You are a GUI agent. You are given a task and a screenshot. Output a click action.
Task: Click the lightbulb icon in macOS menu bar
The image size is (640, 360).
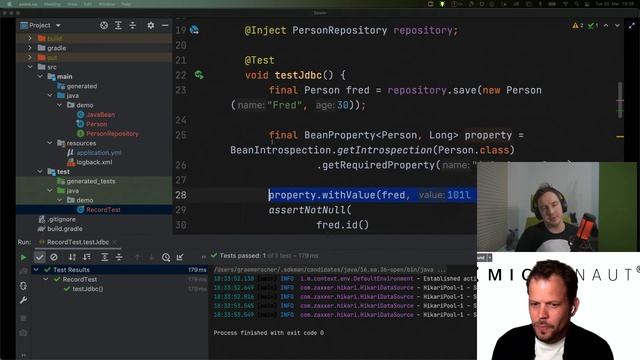pos(442,4)
